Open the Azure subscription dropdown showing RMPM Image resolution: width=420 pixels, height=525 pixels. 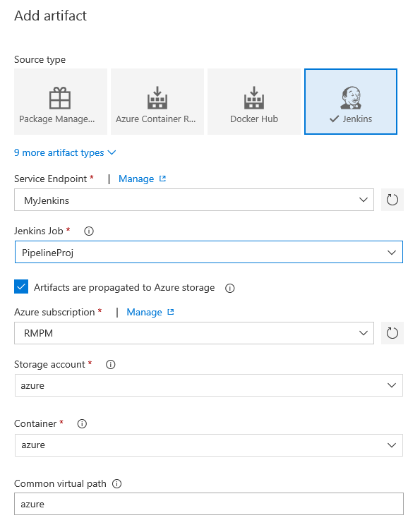[x=194, y=333]
